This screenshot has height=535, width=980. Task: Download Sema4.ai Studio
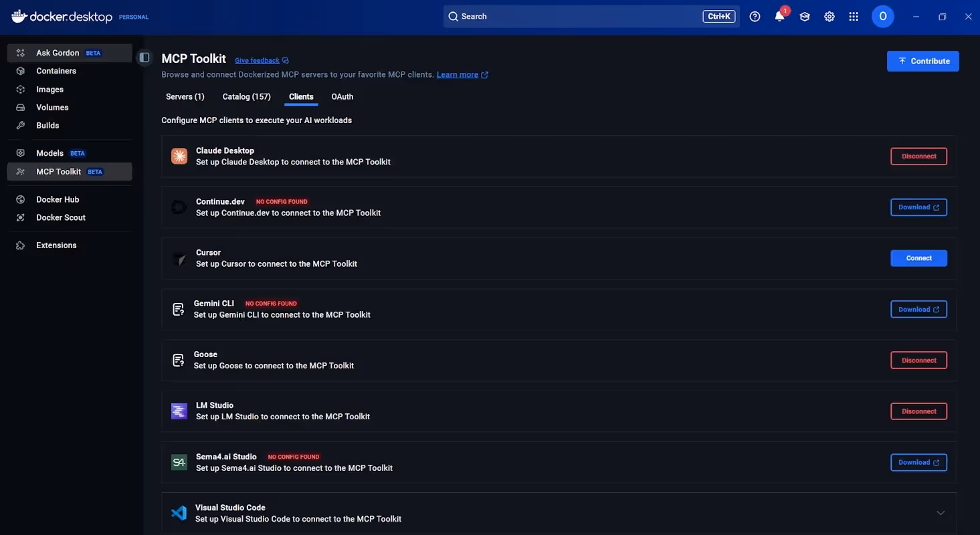pyautogui.click(x=918, y=462)
